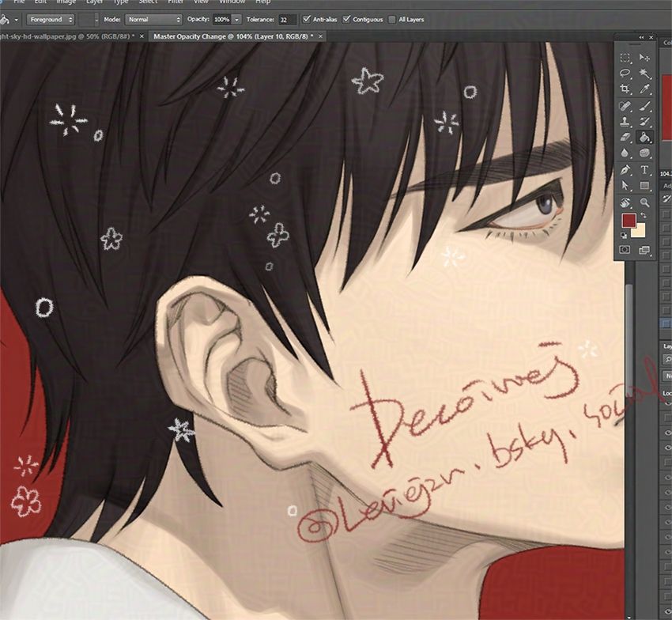
Task: Select the Zoom magnifier tool
Action: (x=644, y=202)
